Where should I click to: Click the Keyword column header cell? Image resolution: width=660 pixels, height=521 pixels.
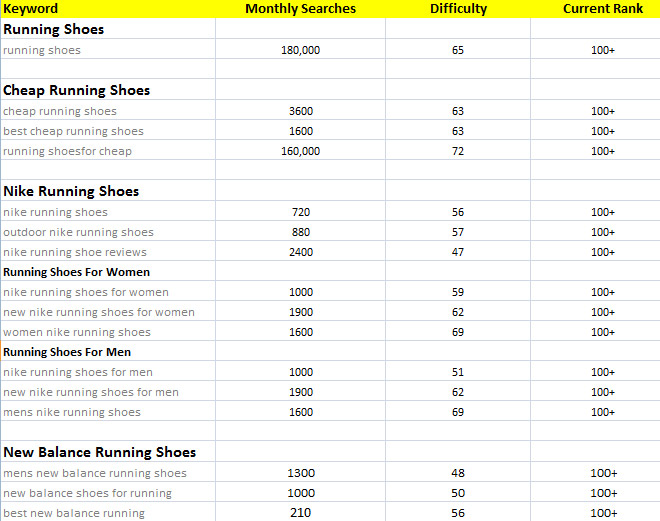pos(31,9)
